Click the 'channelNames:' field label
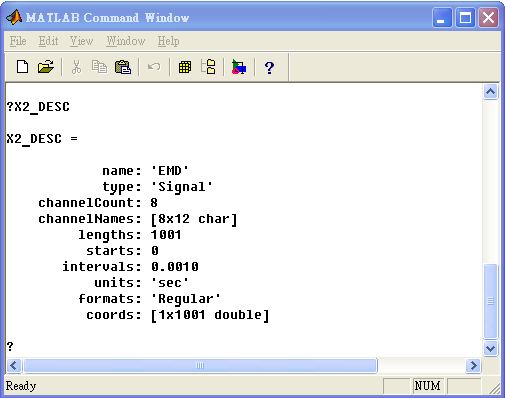The width and height of the screenshot is (505, 398). coord(90,219)
